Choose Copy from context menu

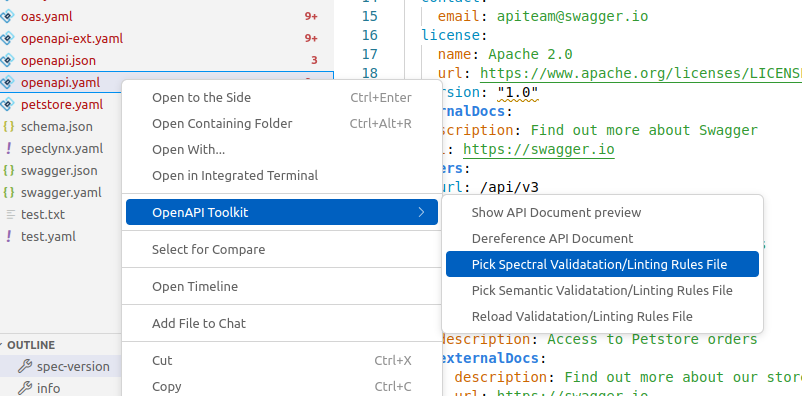click(x=282, y=387)
